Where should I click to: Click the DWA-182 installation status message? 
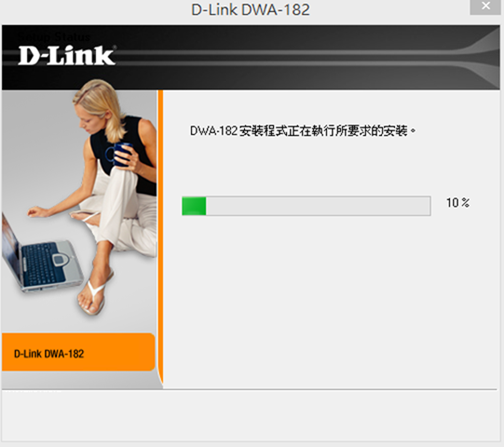[x=303, y=131]
